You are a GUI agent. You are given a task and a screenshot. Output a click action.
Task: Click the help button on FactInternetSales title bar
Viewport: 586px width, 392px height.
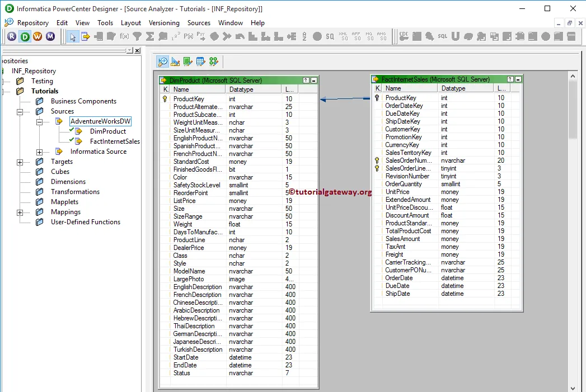pos(510,79)
